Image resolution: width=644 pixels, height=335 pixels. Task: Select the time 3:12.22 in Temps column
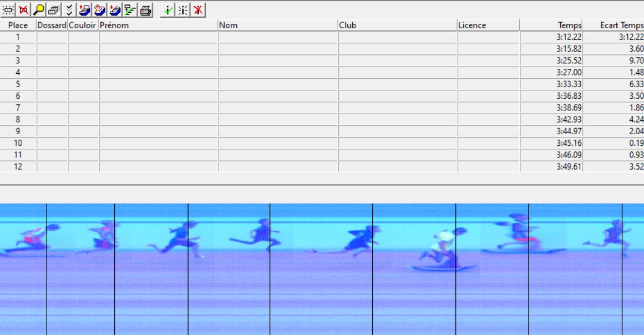(x=569, y=37)
